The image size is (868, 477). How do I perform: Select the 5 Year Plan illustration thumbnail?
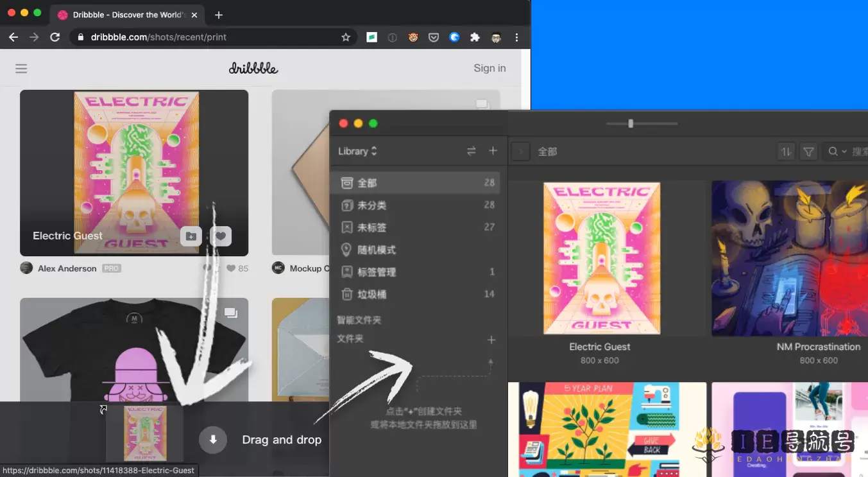point(607,429)
